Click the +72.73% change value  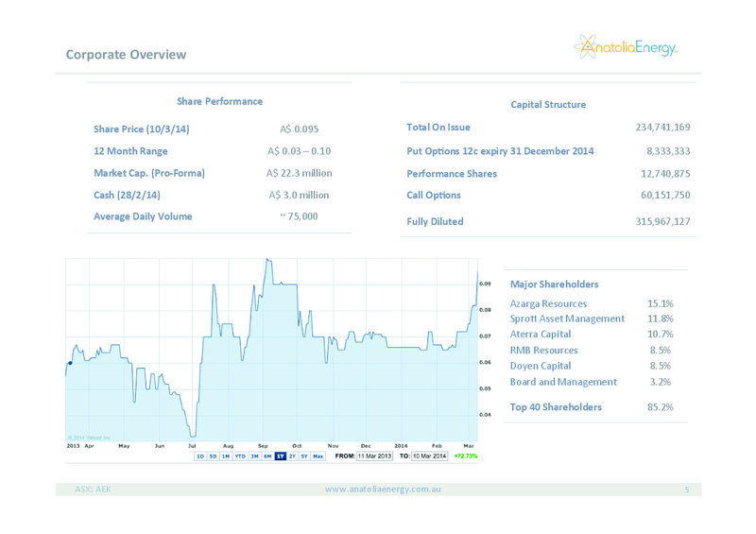point(466,456)
